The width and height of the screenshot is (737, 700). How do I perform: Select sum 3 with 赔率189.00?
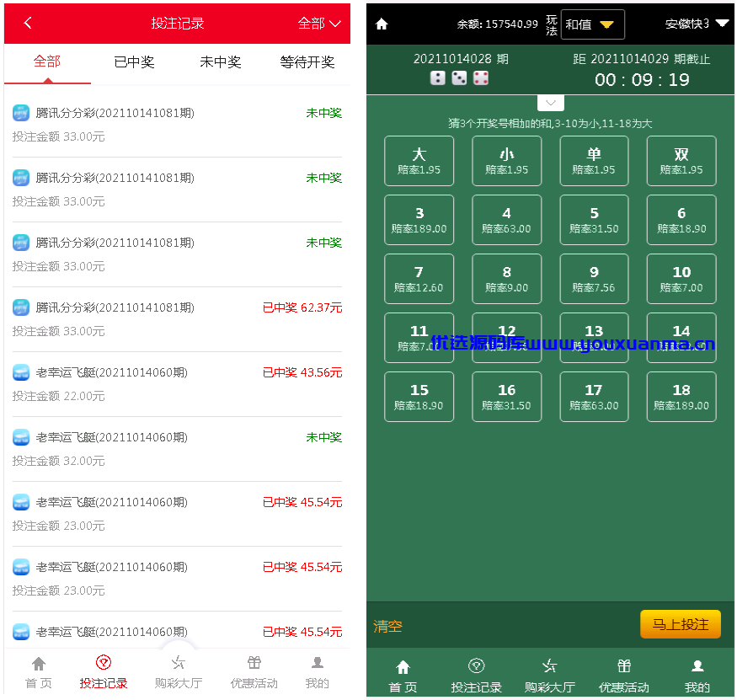coord(419,220)
